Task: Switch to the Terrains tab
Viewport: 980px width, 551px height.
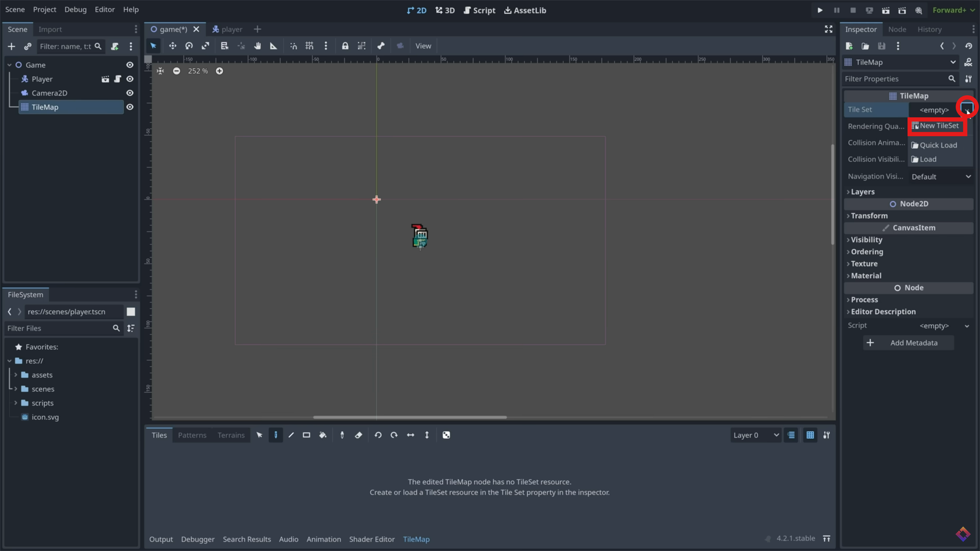Action: pyautogui.click(x=231, y=435)
